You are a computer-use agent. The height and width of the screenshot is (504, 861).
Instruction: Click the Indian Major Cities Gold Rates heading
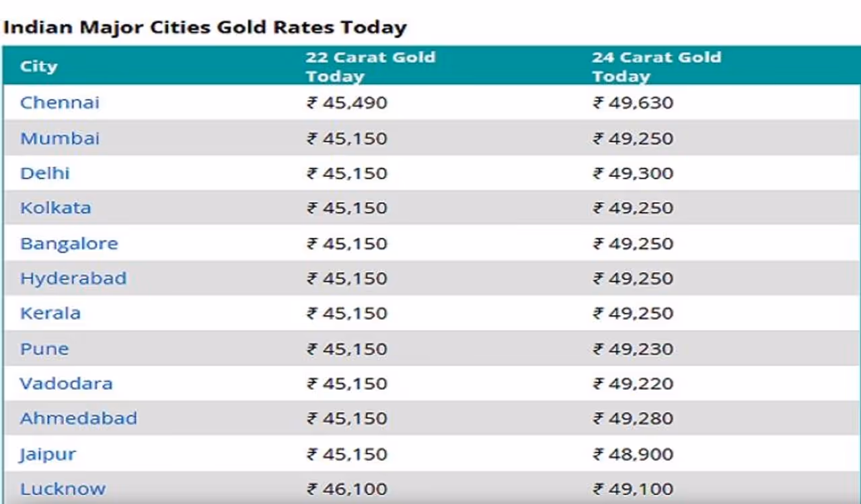pos(205,28)
